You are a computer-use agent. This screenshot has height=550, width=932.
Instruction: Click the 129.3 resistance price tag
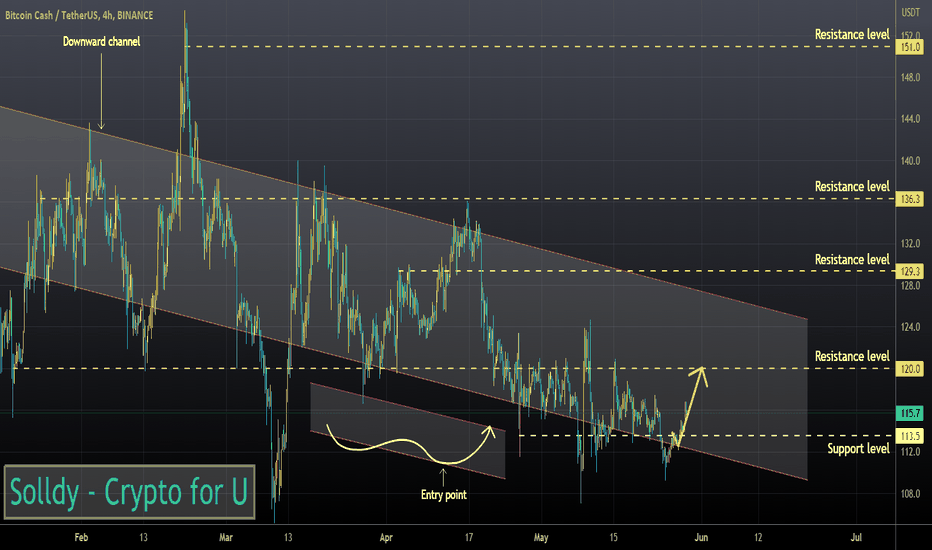909,272
